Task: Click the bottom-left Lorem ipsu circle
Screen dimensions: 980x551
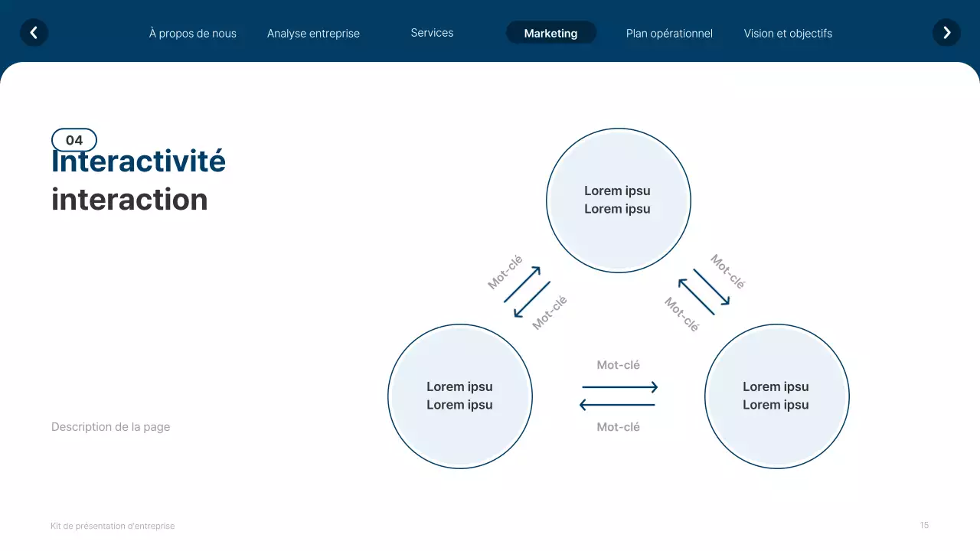Action: click(459, 396)
